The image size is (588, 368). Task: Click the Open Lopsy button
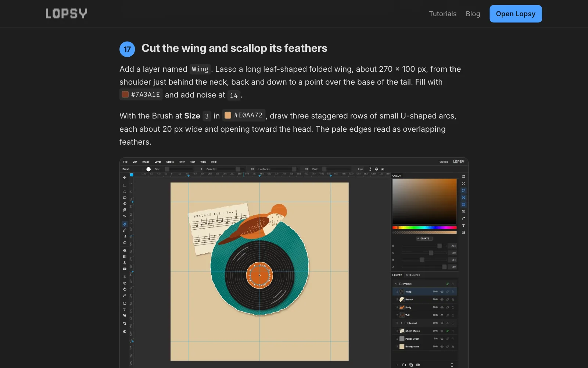516,14
